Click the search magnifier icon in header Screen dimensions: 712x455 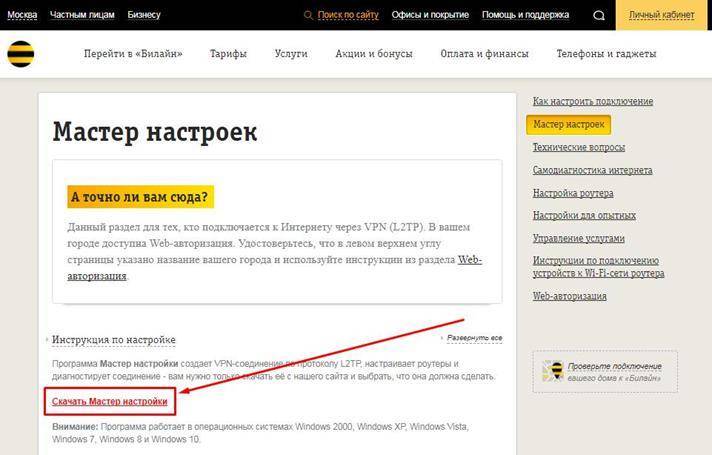coord(599,15)
